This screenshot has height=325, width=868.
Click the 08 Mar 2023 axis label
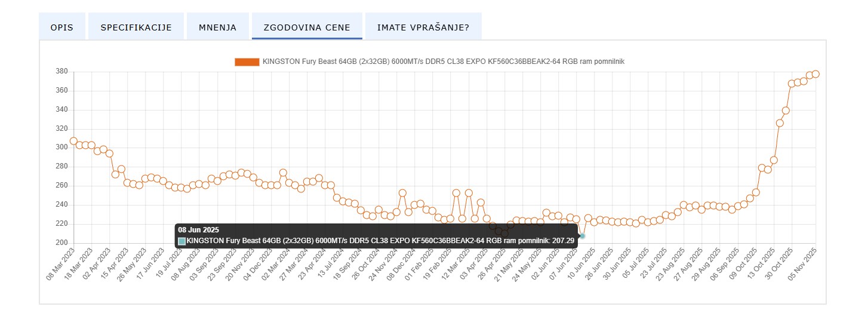61,263
